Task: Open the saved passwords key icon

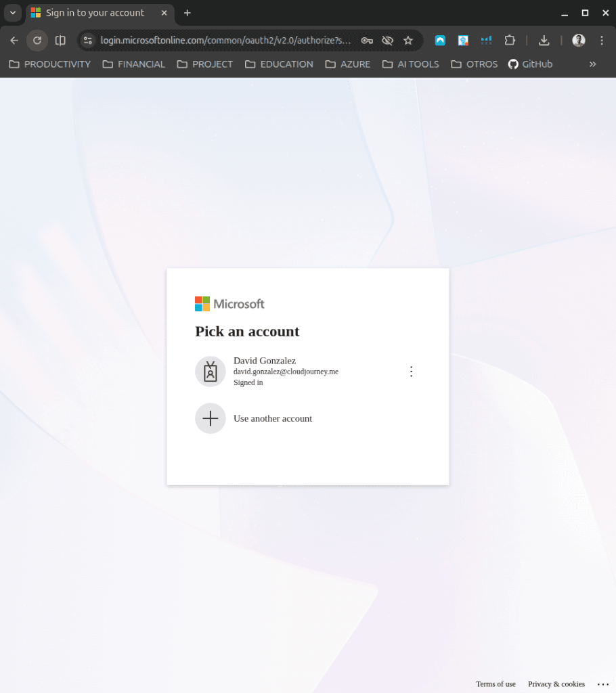Action: (367, 41)
